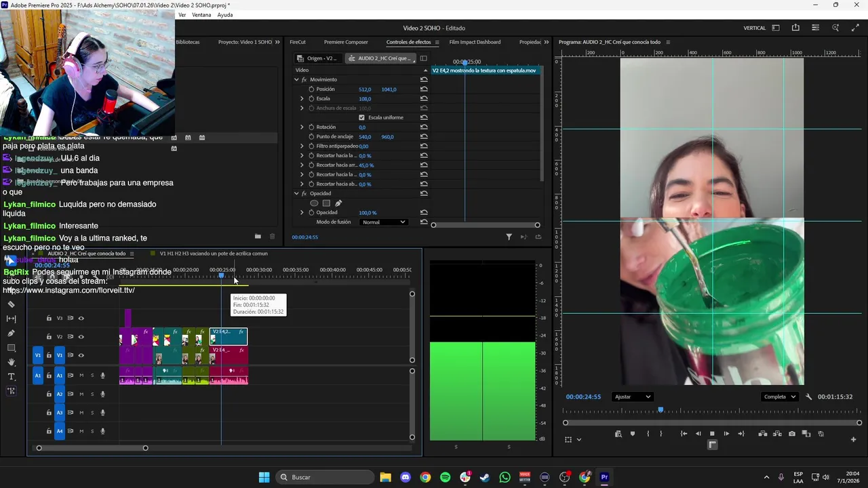Click the Lift button in Program monitor
This screenshot has height=488, width=868.
762,434
